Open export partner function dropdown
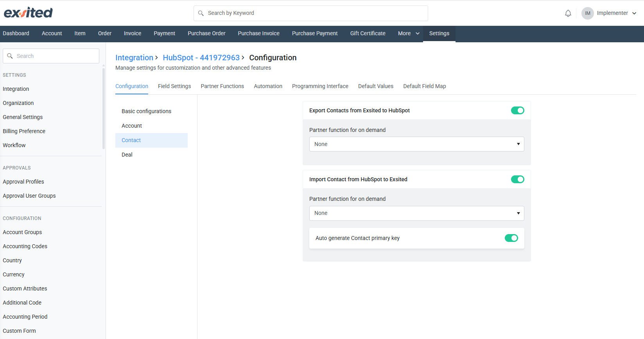Screen dimensions: 644x339 (x=416, y=144)
